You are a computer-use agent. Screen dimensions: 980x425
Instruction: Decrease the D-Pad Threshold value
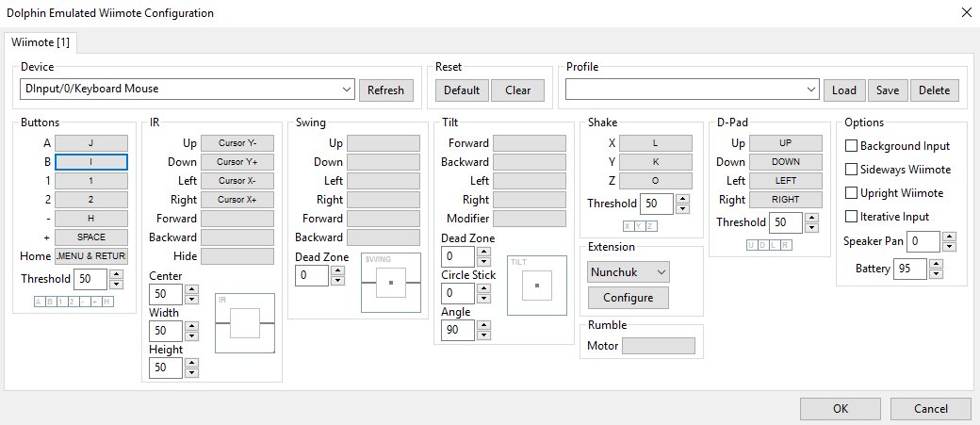coord(812,227)
